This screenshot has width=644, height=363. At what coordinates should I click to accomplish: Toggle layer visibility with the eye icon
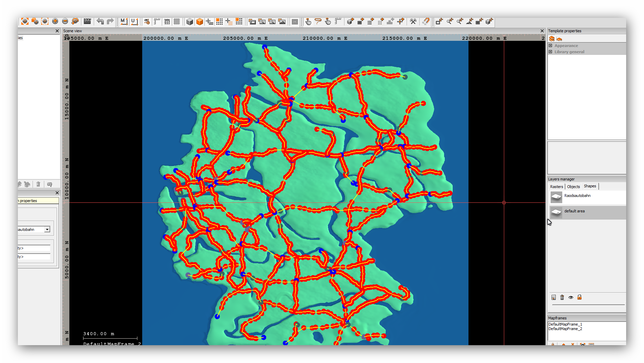tap(571, 297)
